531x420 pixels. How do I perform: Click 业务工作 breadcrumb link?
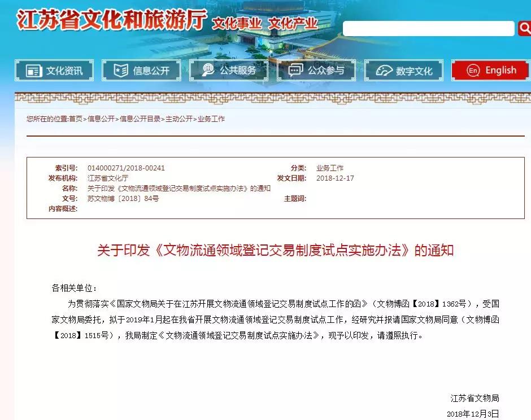(x=211, y=119)
